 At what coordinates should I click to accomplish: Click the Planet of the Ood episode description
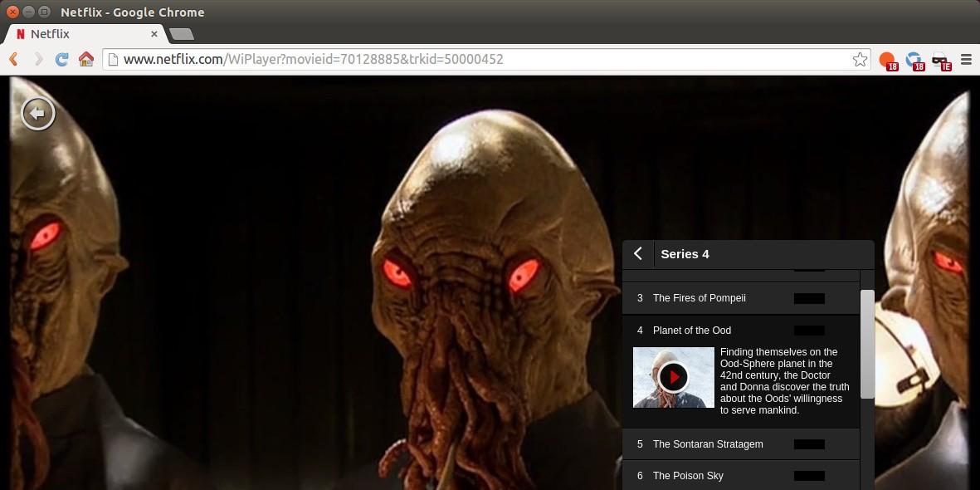(784, 381)
